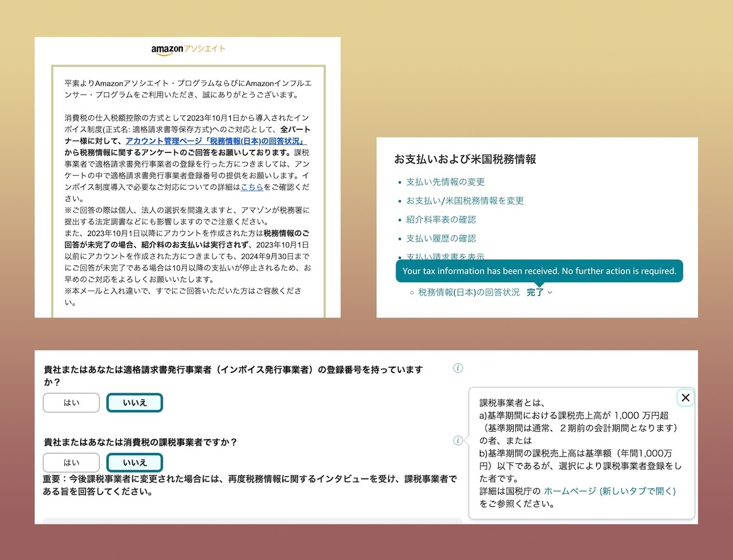Select いいえ for 消費税の課税事業者 question
733x560 pixels.
pyautogui.click(x=135, y=462)
